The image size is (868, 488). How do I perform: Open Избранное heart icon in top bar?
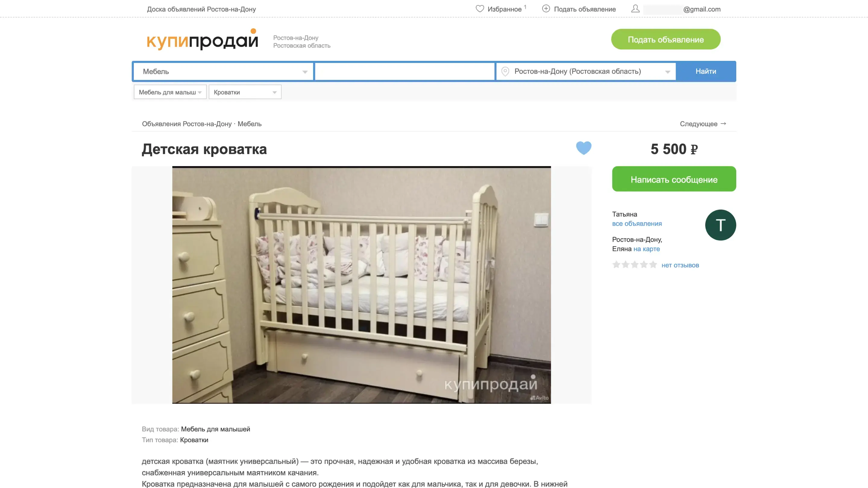pyautogui.click(x=480, y=9)
